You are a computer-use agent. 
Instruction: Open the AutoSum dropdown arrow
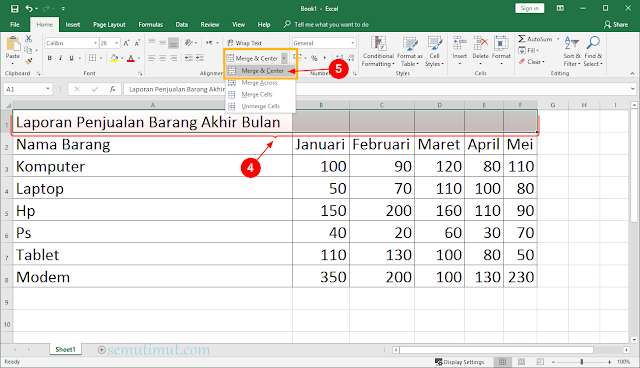click(x=558, y=39)
